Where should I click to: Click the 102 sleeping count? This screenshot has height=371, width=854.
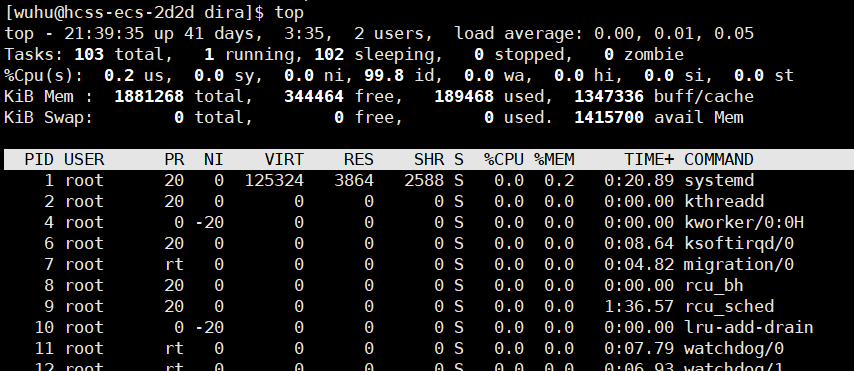(329, 54)
